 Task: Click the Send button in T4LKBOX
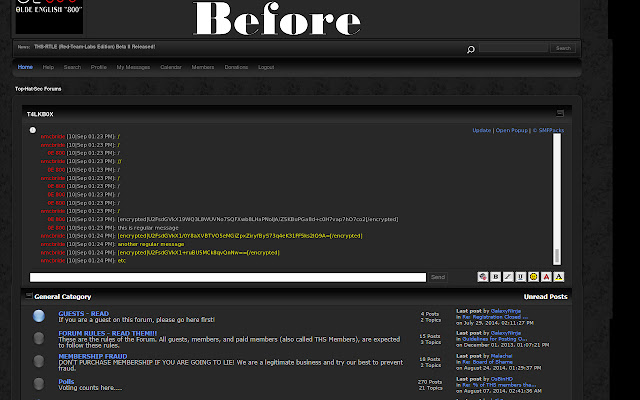pyautogui.click(x=438, y=277)
